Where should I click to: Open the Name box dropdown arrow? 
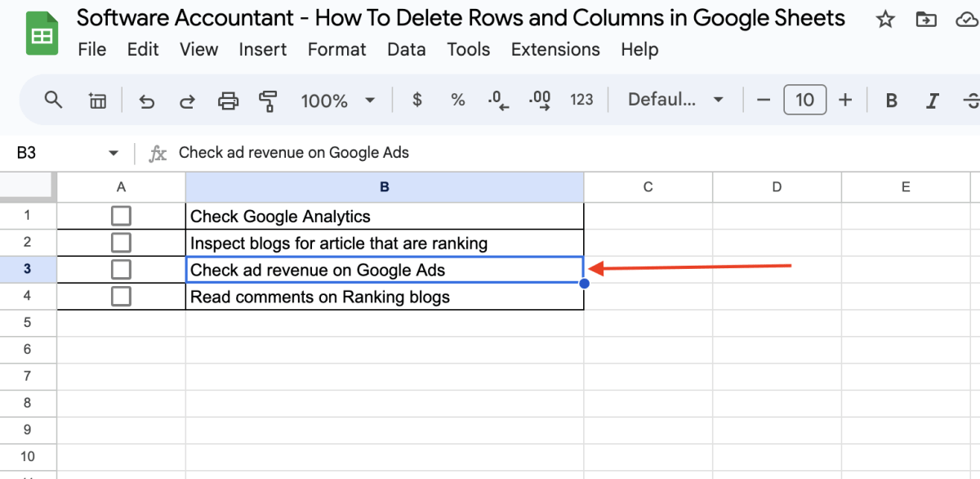coord(114,152)
